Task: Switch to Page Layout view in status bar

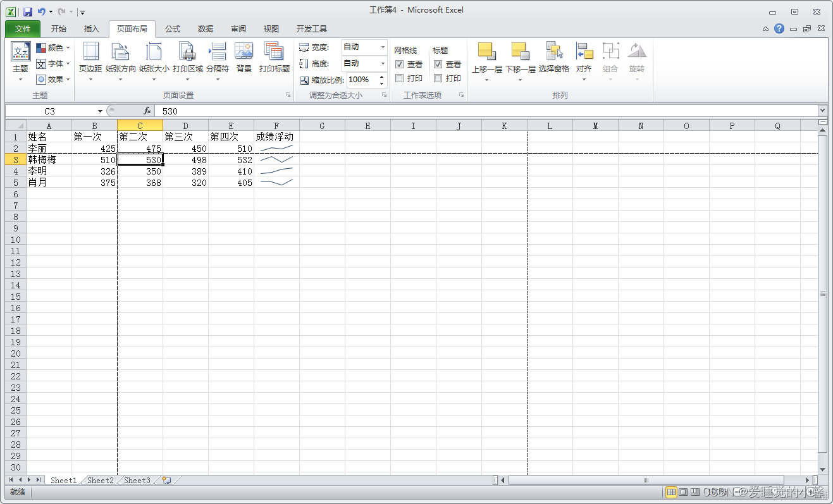Action: (683, 491)
